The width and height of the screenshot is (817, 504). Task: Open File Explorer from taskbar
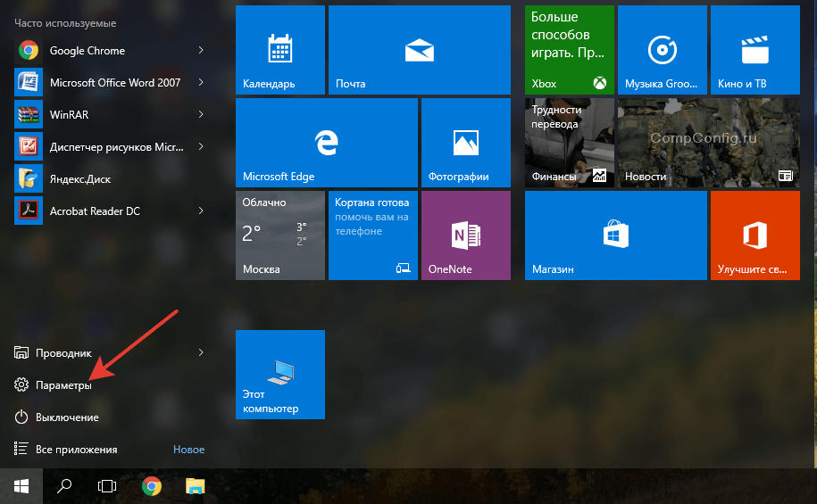click(196, 486)
